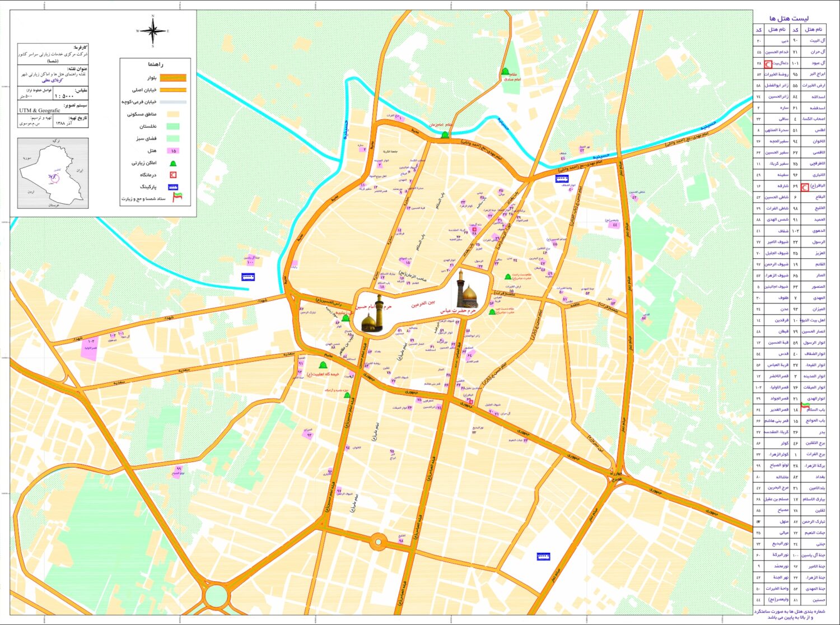Click the green Hawza Elmieh icon

tap(347, 395)
